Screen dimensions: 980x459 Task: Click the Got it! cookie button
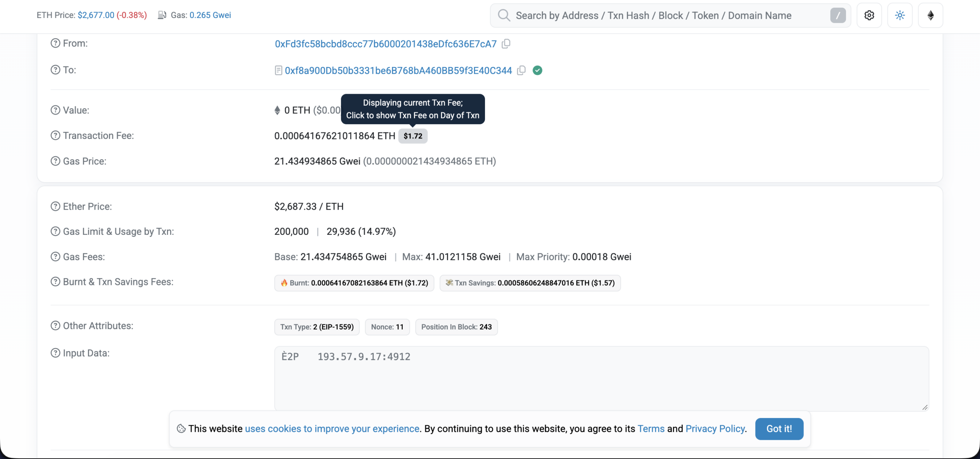pyautogui.click(x=779, y=429)
